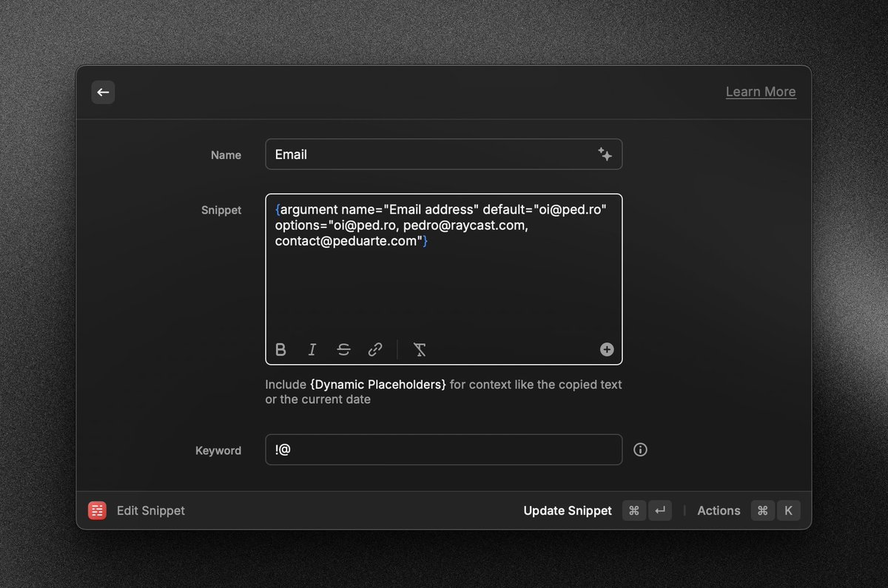Click the plus icon to insert placeholder
This screenshot has height=588, width=888.
pyautogui.click(x=607, y=350)
